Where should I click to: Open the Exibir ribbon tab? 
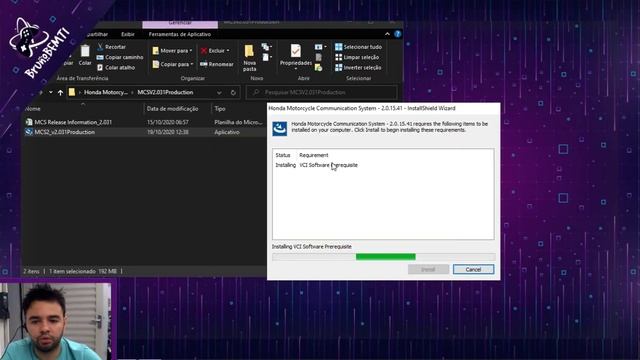[x=128, y=34]
